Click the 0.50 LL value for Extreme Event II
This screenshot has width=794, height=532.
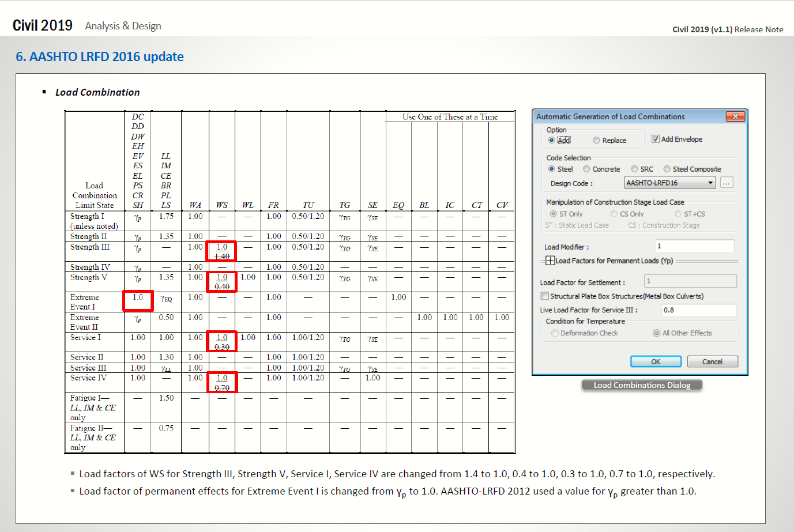coord(166,317)
